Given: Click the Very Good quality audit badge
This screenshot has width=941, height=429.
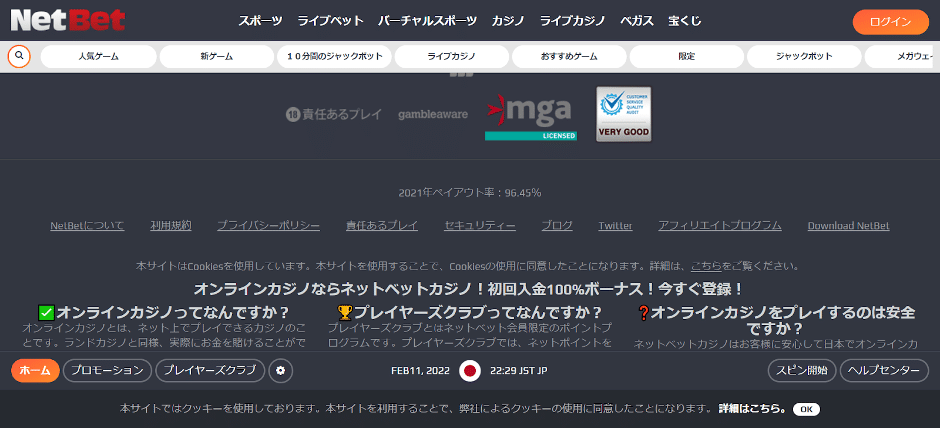Looking at the screenshot, I should [x=623, y=114].
